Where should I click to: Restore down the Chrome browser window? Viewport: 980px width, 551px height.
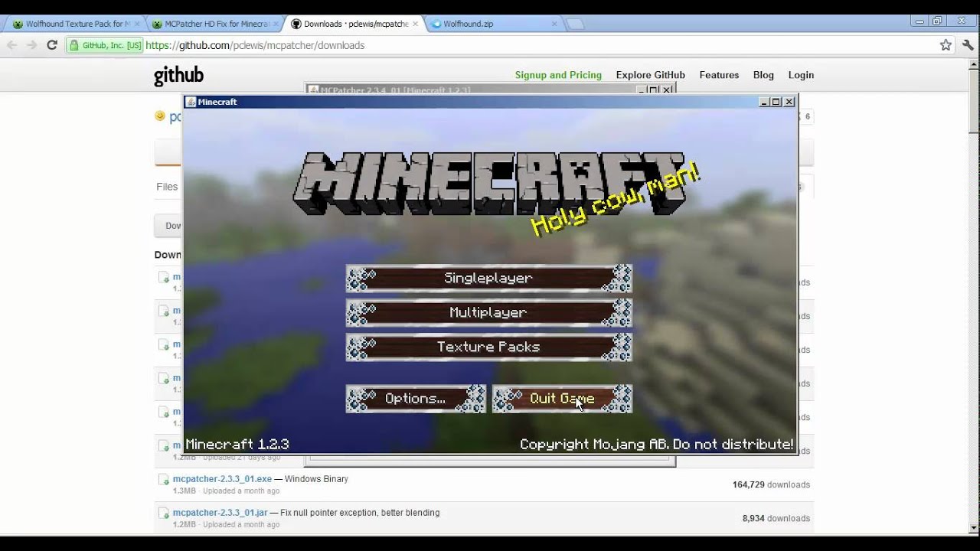click(x=937, y=21)
